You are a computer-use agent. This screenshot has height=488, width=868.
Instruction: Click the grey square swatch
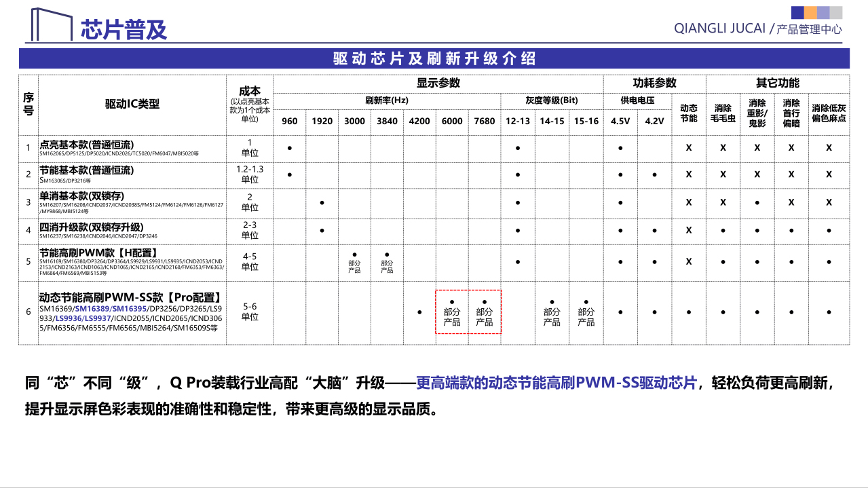[836, 12]
